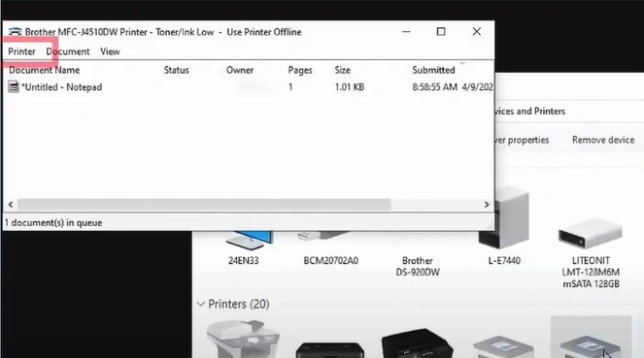Screen dimensions: 644x358
Task: Select the Brother DS-920DW device
Action: pos(418,266)
